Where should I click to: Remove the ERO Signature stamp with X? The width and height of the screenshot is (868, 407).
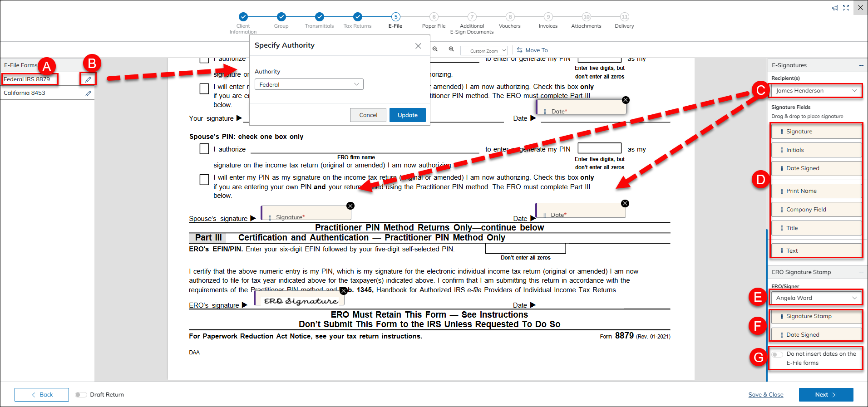[x=344, y=290]
